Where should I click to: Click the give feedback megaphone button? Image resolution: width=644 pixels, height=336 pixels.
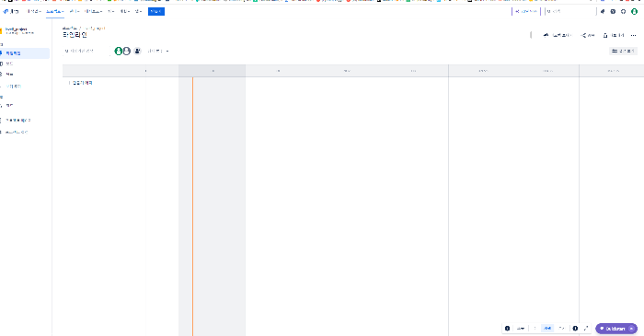pos(557,35)
